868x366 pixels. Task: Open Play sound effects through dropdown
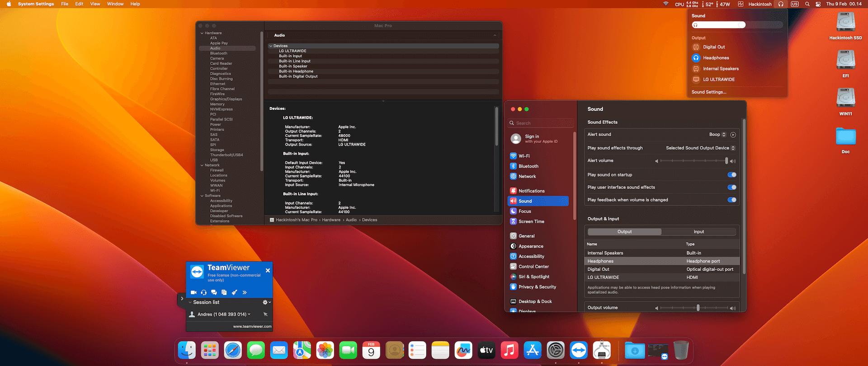(700, 148)
